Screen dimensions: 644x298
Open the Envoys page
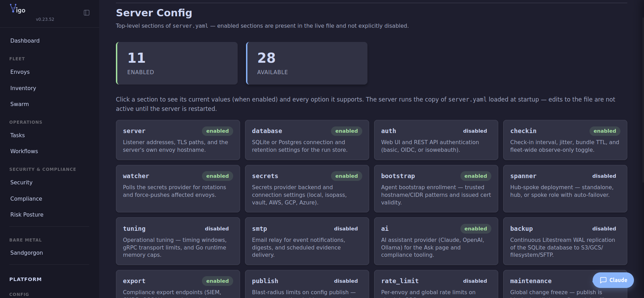(x=20, y=72)
